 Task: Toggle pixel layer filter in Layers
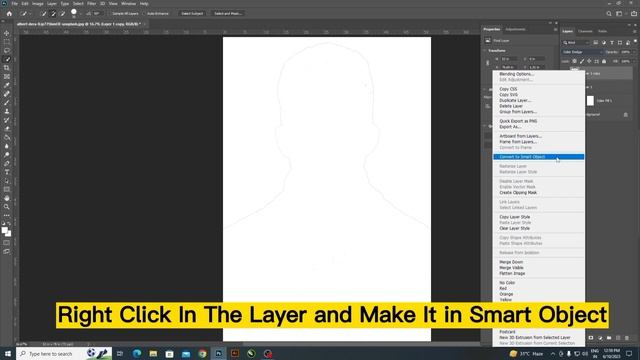[596, 42]
